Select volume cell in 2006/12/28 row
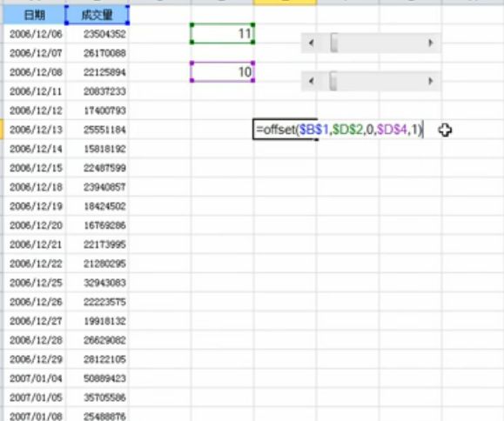This screenshot has width=504, height=421. [x=97, y=340]
